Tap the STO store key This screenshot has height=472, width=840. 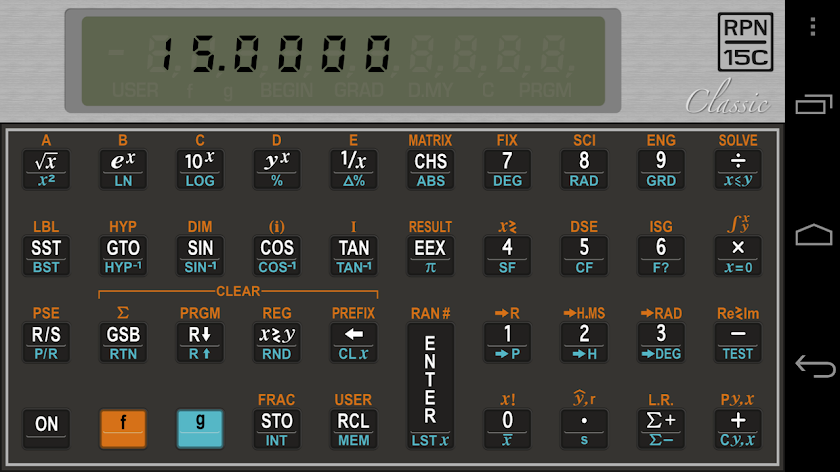coord(277,429)
